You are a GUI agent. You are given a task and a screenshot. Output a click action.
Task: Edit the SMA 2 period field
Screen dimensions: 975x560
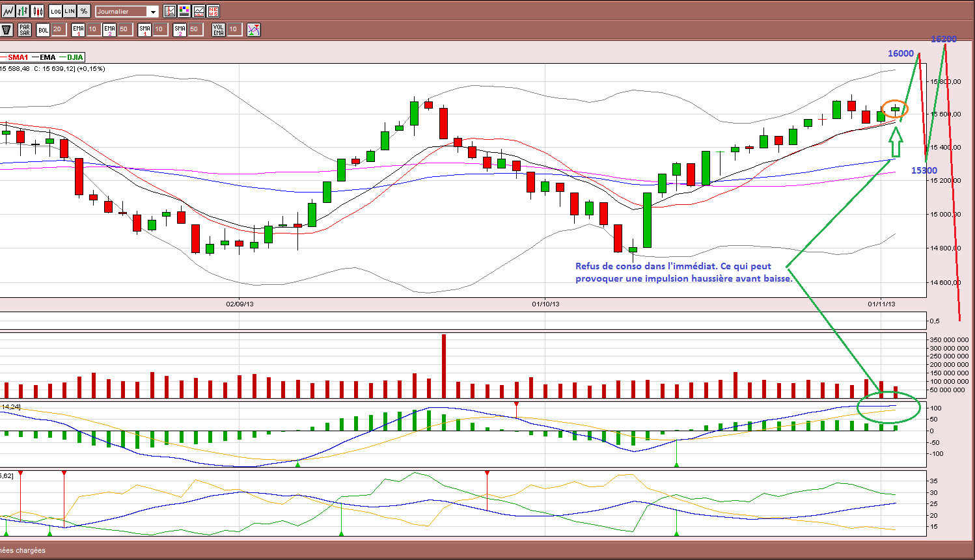click(x=195, y=29)
